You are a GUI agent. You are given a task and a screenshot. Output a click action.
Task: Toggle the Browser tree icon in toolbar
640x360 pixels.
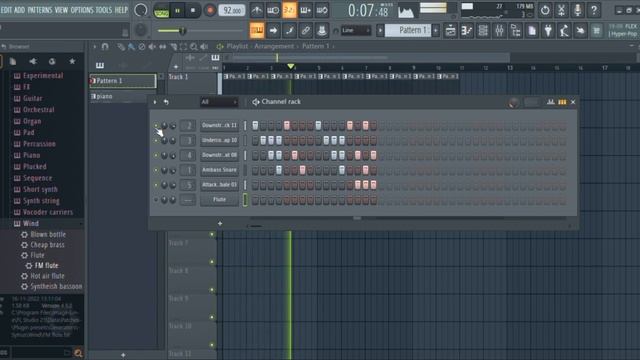[x=516, y=31]
